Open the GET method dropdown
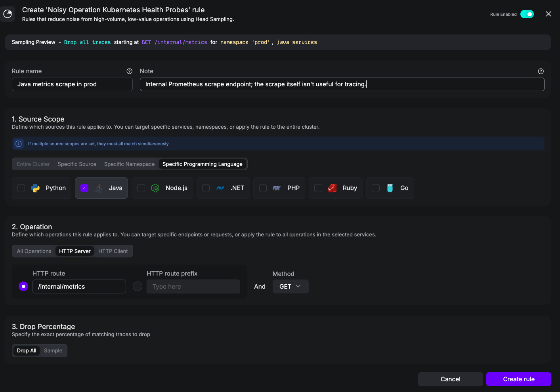 (291, 286)
